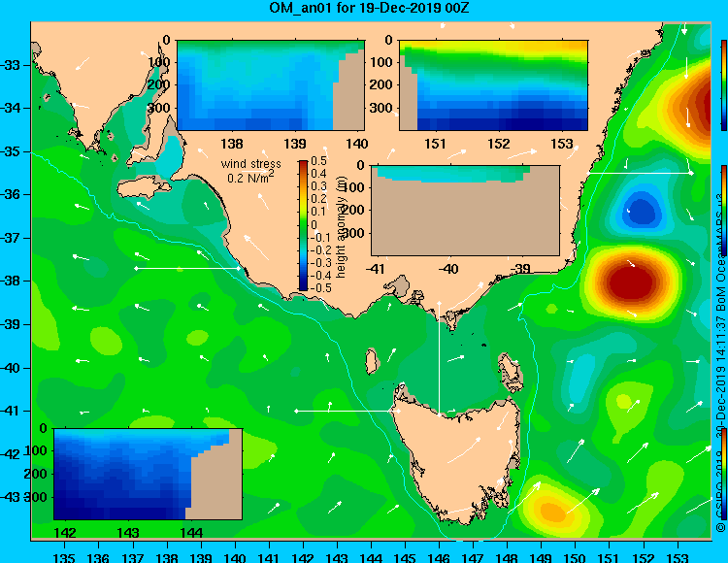
Task: Click the '-37' latitude label on left axis
Action: pos(11,238)
